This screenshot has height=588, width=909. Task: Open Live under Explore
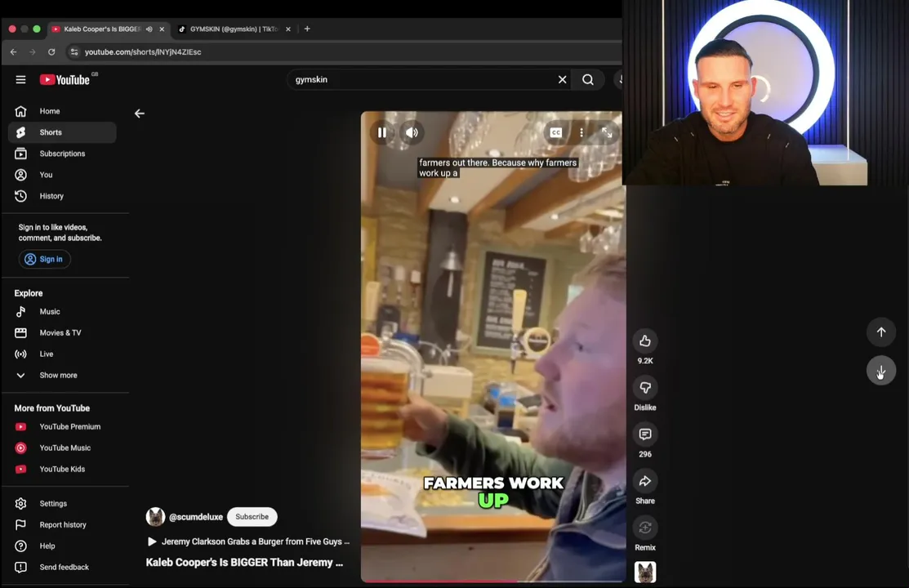tap(62, 354)
